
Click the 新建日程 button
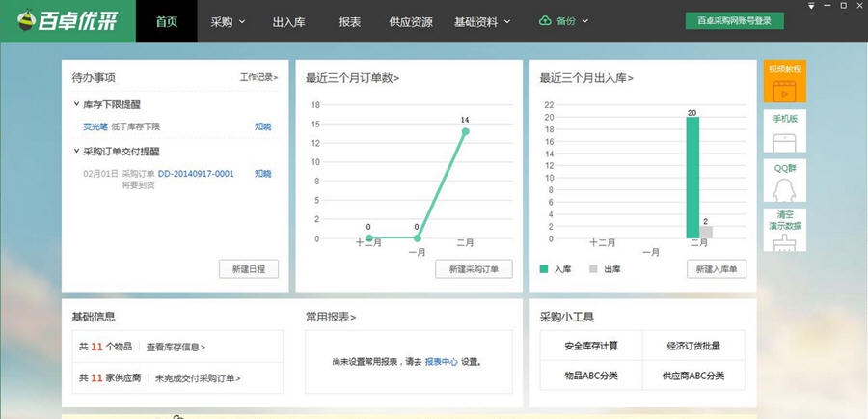[249, 269]
